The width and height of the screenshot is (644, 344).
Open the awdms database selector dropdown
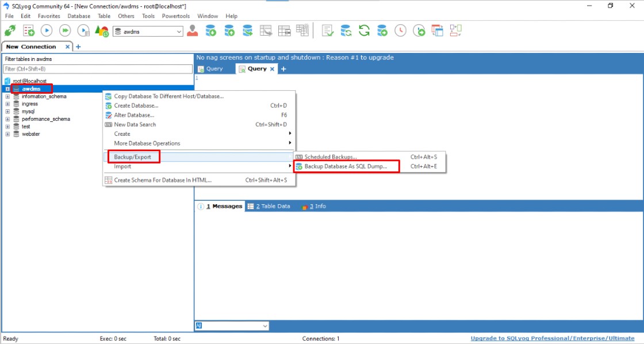pos(179,32)
